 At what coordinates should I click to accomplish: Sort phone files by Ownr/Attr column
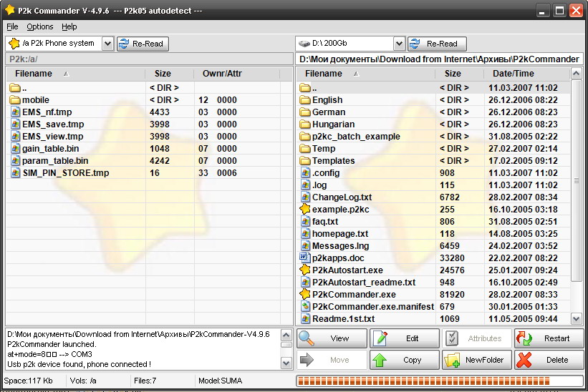click(x=237, y=74)
